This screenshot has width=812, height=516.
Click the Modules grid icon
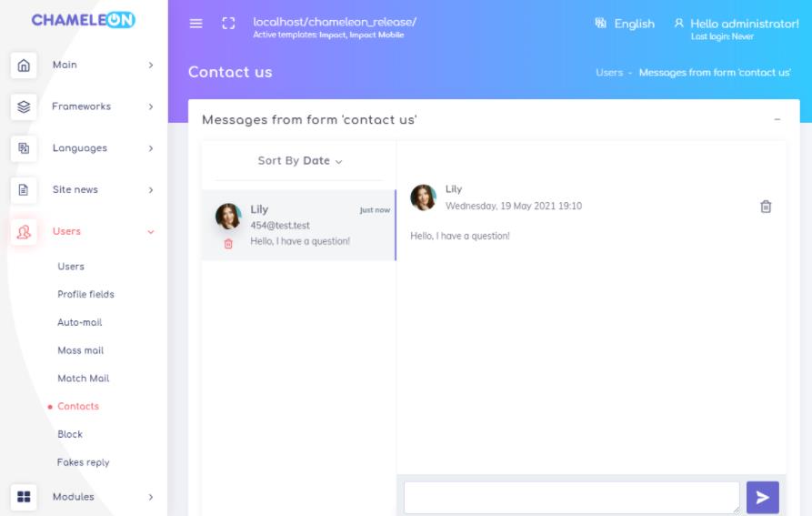click(x=24, y=497)
